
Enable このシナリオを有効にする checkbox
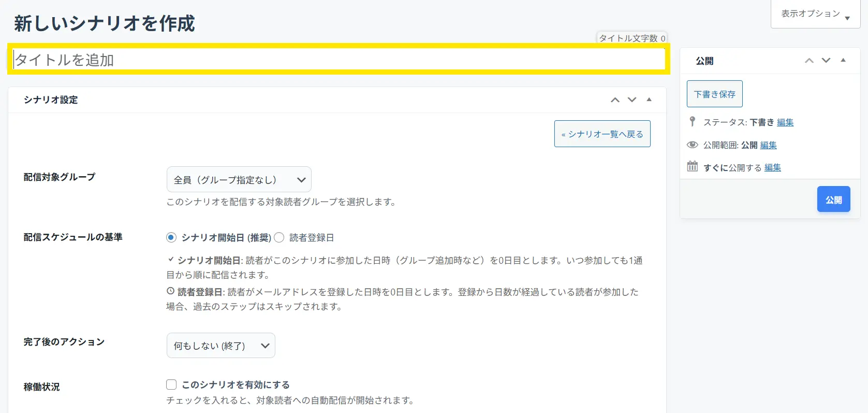tap(171, 384)
